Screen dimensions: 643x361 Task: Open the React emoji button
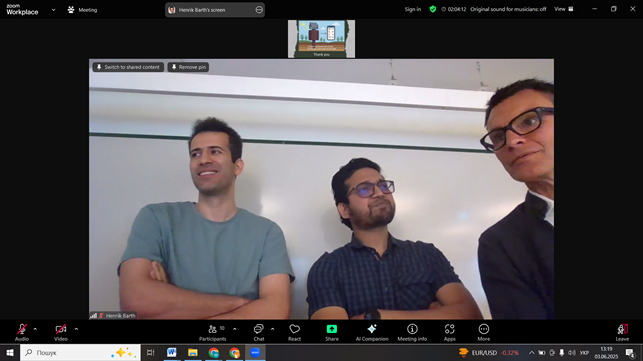click(x=294, y=329)
